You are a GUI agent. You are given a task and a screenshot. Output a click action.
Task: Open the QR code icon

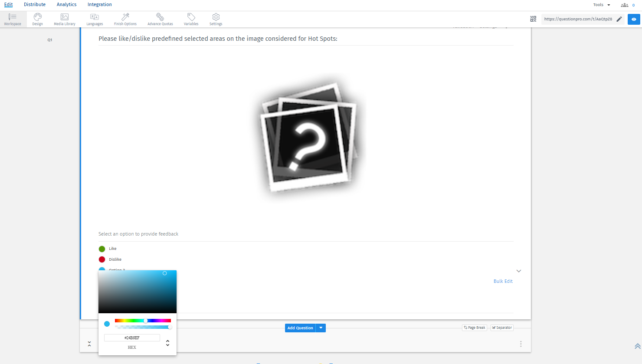(533, 19)
